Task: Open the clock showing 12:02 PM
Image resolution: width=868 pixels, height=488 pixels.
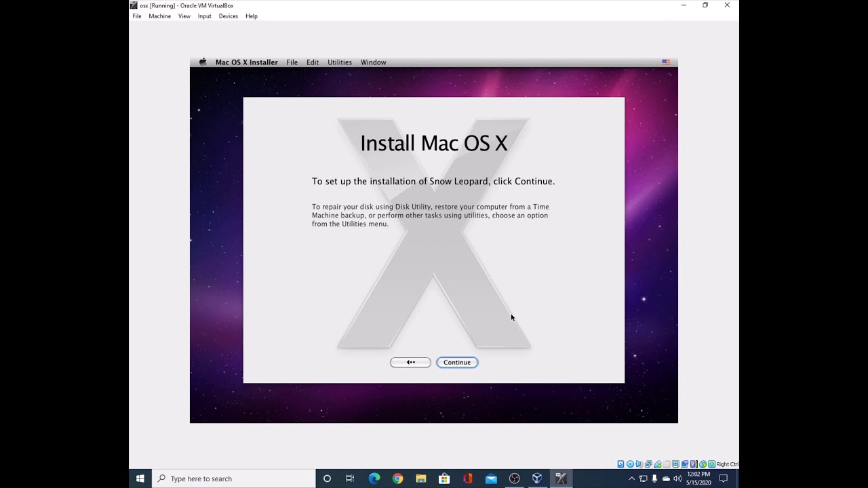Action: [698, 479]
